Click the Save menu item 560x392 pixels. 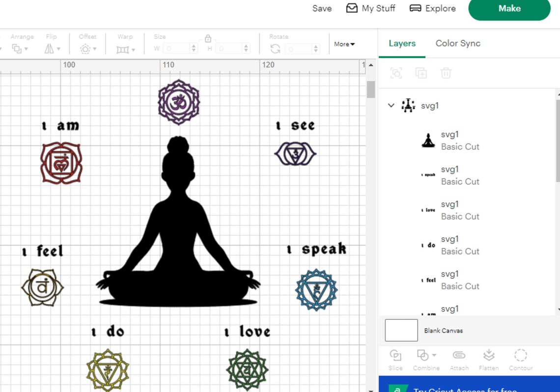(x=322, y=8)
